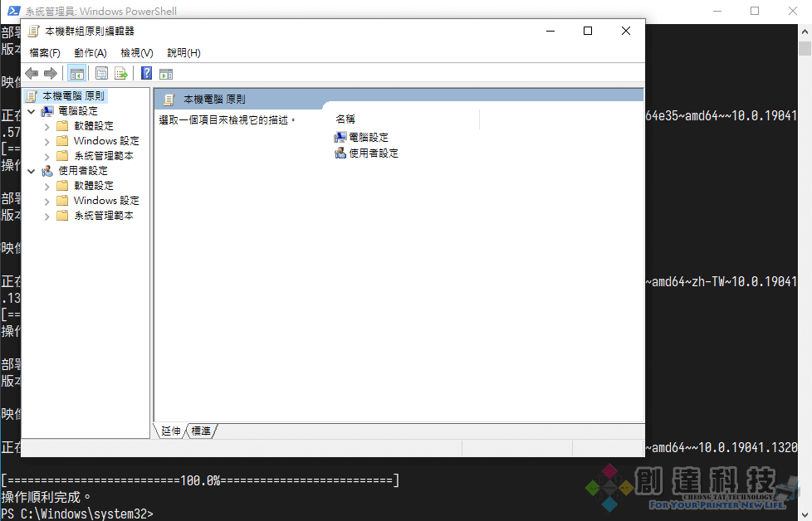Open the 動作(A) menu
Viewport: 812px width, 521px height.
pyautogui.click(x=90, y=52)
